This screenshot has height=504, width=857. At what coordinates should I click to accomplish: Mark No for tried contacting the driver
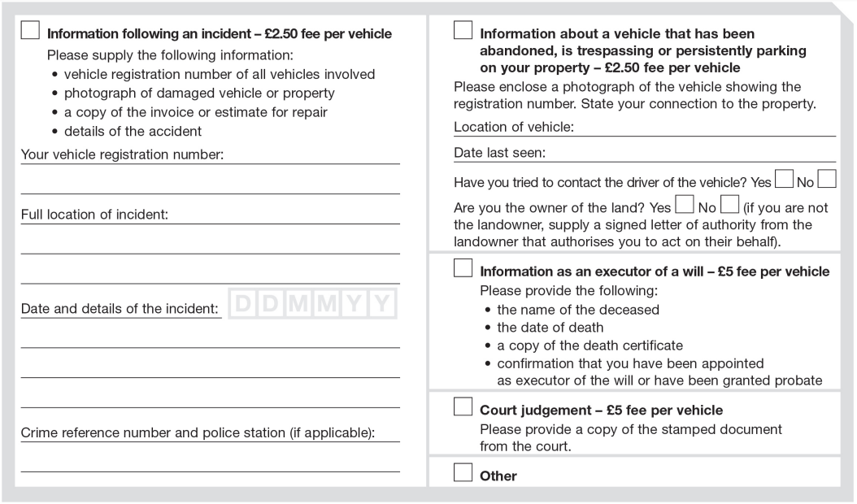point(826,179)
